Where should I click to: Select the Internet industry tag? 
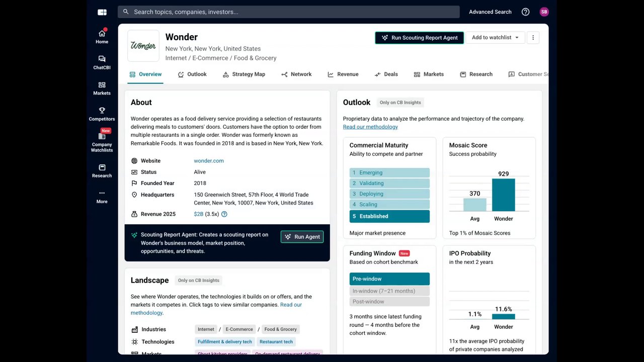click(x=206, y=329)
